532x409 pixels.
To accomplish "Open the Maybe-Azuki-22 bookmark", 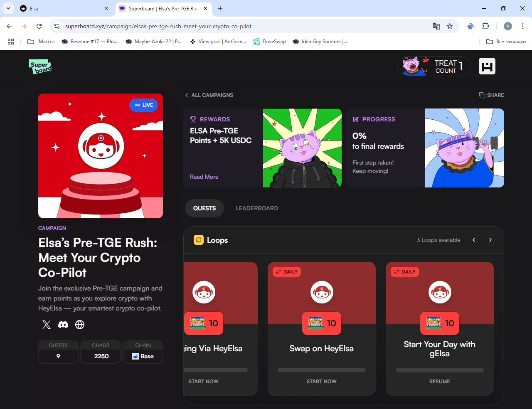I will tap(154, 42).
